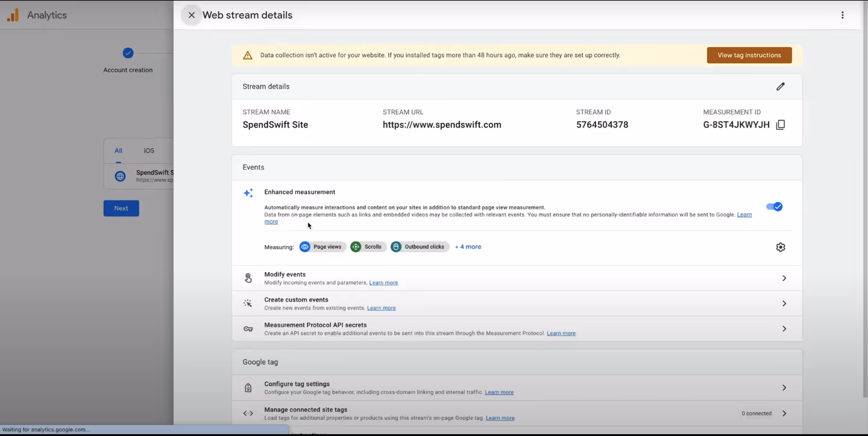This screenshot has height=436, width=868.
Task: Click the Google Analytics logo
Action: pyautogui.click(x=13, y=15)
